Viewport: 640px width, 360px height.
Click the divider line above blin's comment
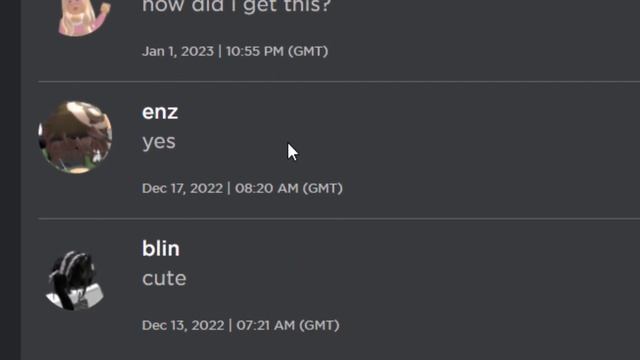[339, 219]
